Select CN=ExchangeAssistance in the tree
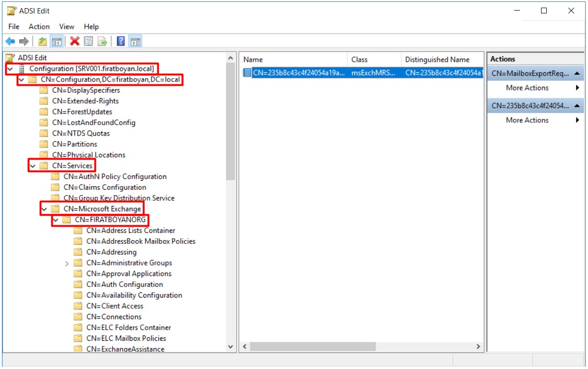Image resolution: width=588 pixels, height=369 pixels. tap(125, 349)
